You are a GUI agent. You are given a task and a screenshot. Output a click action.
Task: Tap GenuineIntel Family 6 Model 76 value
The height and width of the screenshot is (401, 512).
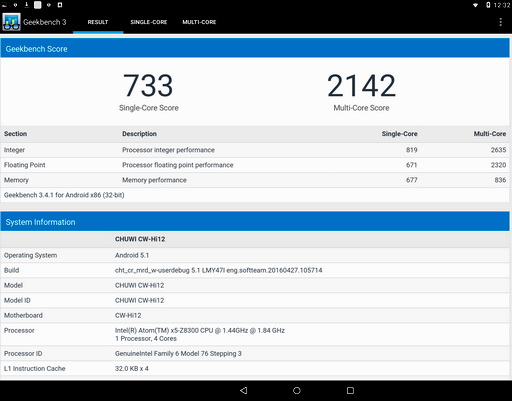178,354
